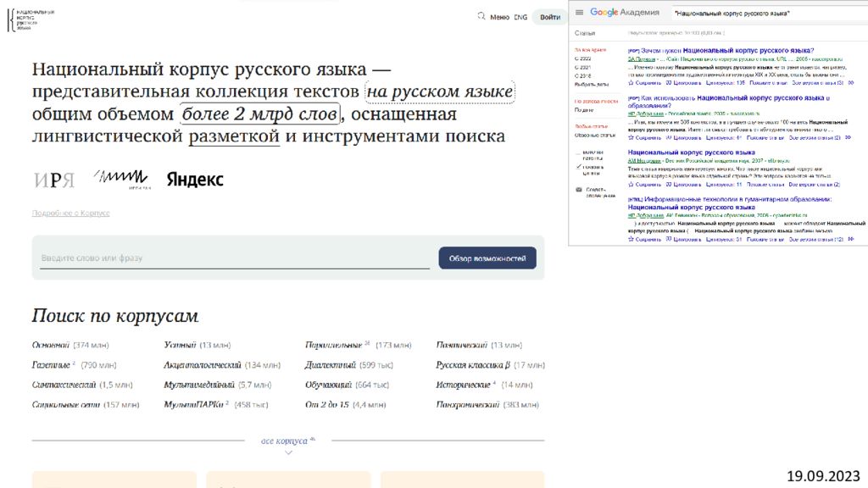
Task: Open the Меню item in the header
Action: point(499,17)
